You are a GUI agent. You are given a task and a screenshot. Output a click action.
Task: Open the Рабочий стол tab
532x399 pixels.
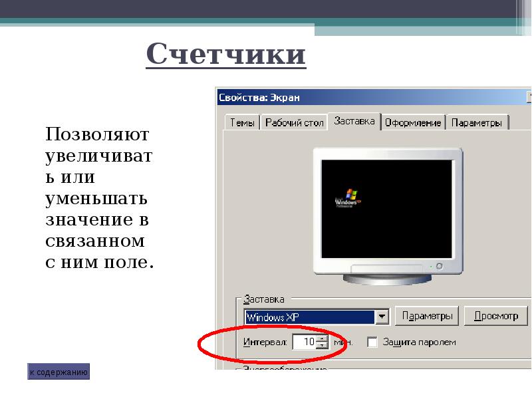coord(294,123)
